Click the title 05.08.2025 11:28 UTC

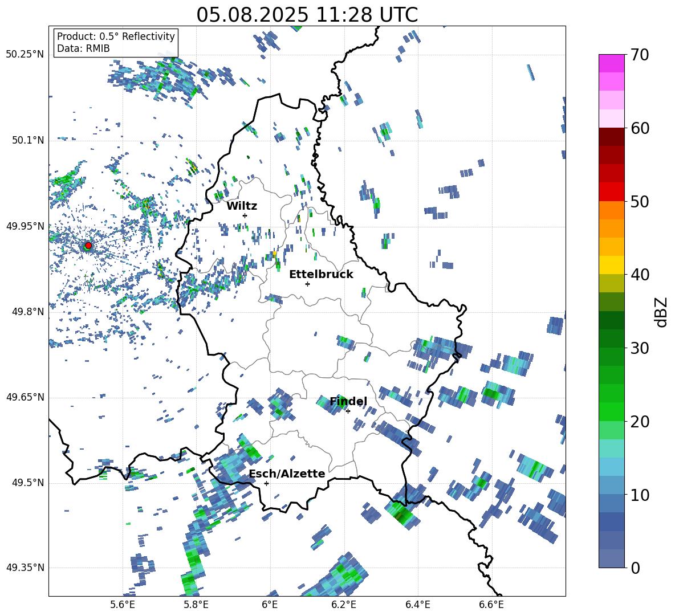coord(307,15)
